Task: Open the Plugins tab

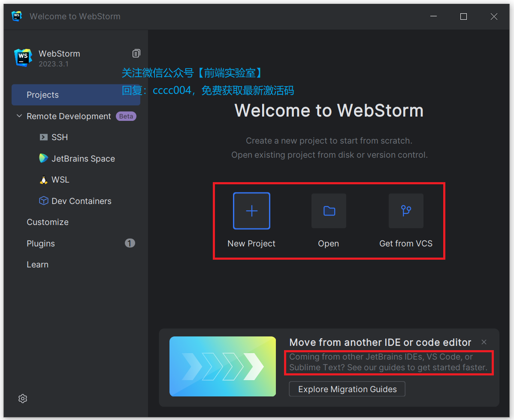Action: 40,243
